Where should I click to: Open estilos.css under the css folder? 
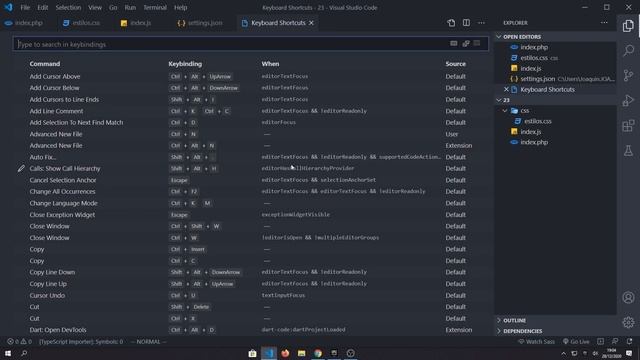[555, 121]
